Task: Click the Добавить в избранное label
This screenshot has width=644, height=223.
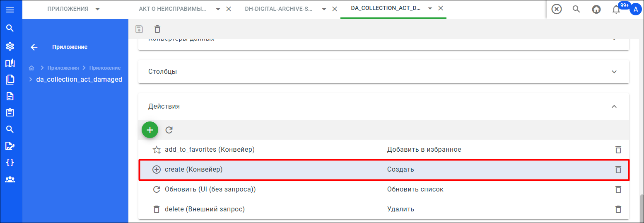Action: pyautogui.click(x=424, y=150)
